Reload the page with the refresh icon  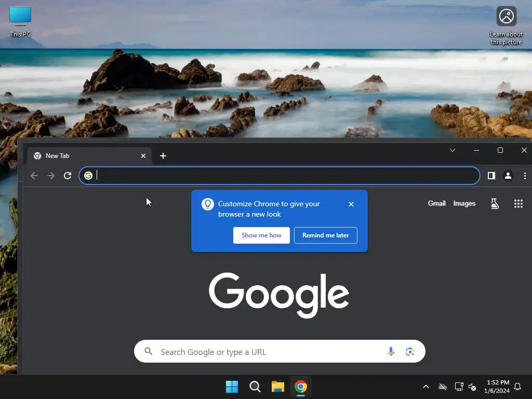68,176
